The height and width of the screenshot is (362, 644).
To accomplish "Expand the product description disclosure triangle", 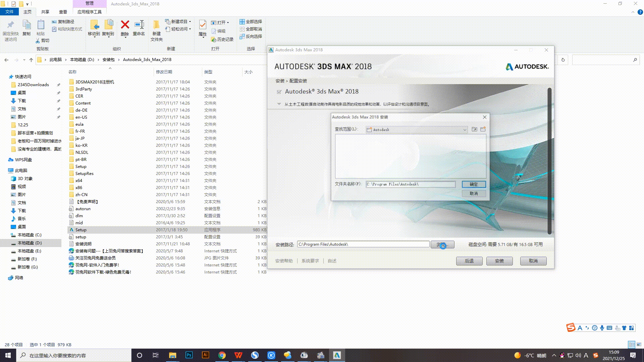I will click(x=279, y=104).
